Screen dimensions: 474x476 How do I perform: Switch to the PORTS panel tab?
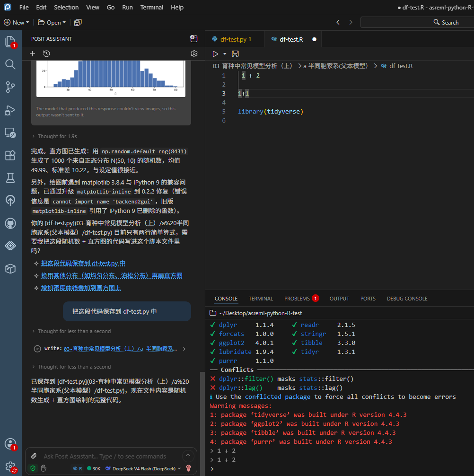pos(368,299)
